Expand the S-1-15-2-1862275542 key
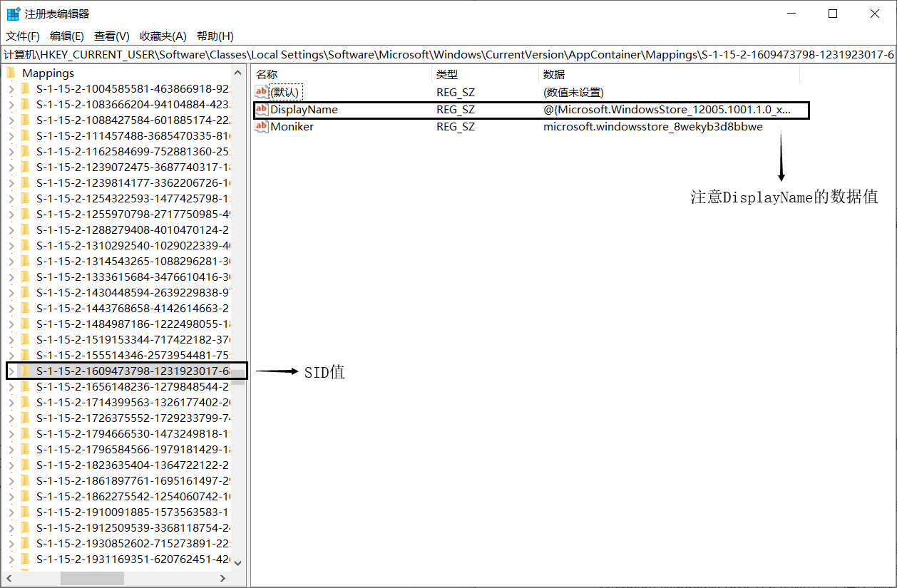 point(11,496)
